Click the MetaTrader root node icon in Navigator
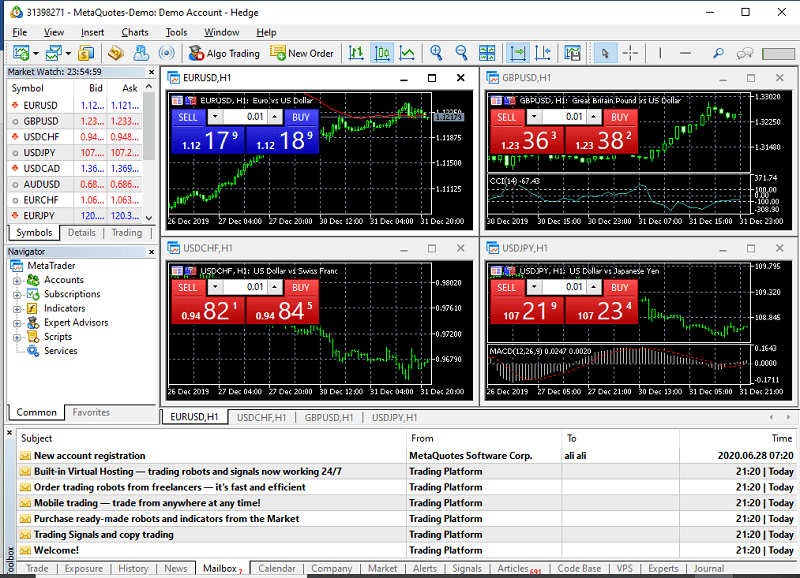This screenshot has width=800, height=578. tap(17, 266)
